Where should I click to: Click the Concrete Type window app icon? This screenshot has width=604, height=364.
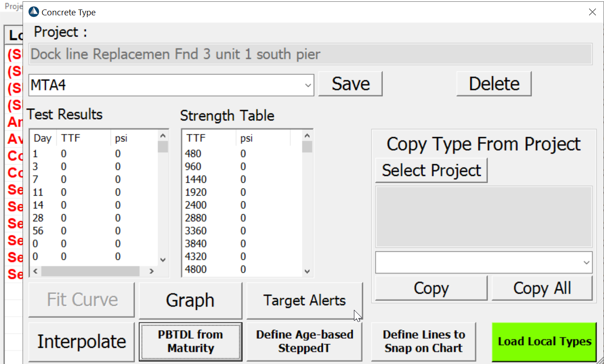click(34, 12)
